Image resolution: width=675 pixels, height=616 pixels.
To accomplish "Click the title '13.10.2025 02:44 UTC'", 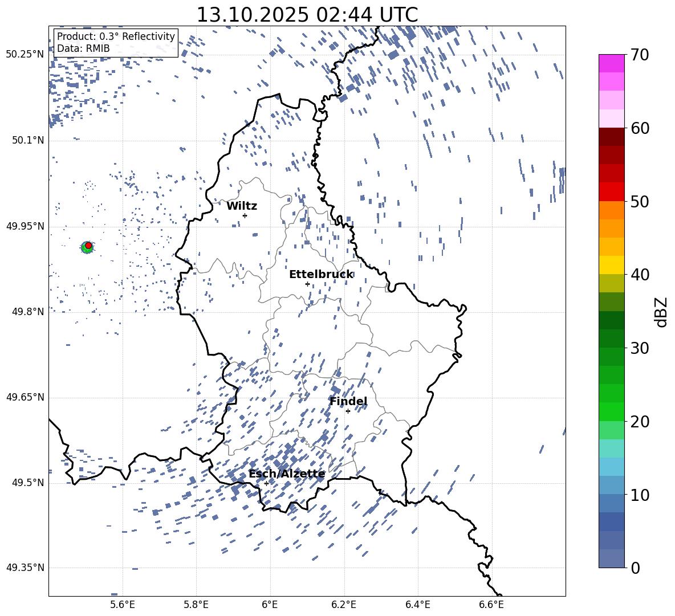I will [x=307, y=15].
